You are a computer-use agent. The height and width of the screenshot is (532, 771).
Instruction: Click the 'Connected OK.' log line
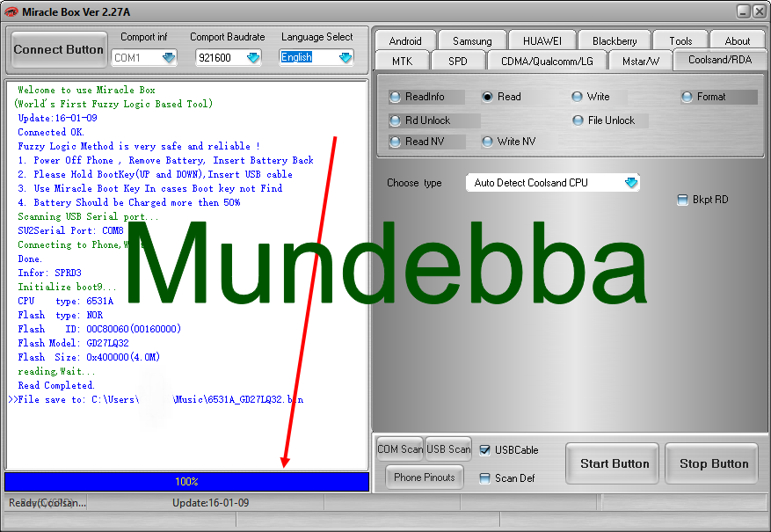(x=51, y=132)
